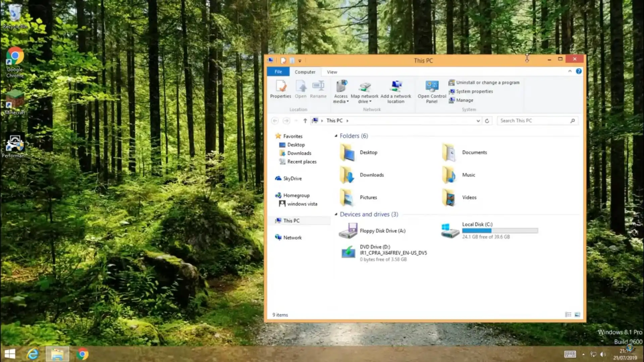Click Local Disk (C:) usage bar
The width and height of the screenshot is (644, 362).
pyautogui.click(x=500, y=231)
